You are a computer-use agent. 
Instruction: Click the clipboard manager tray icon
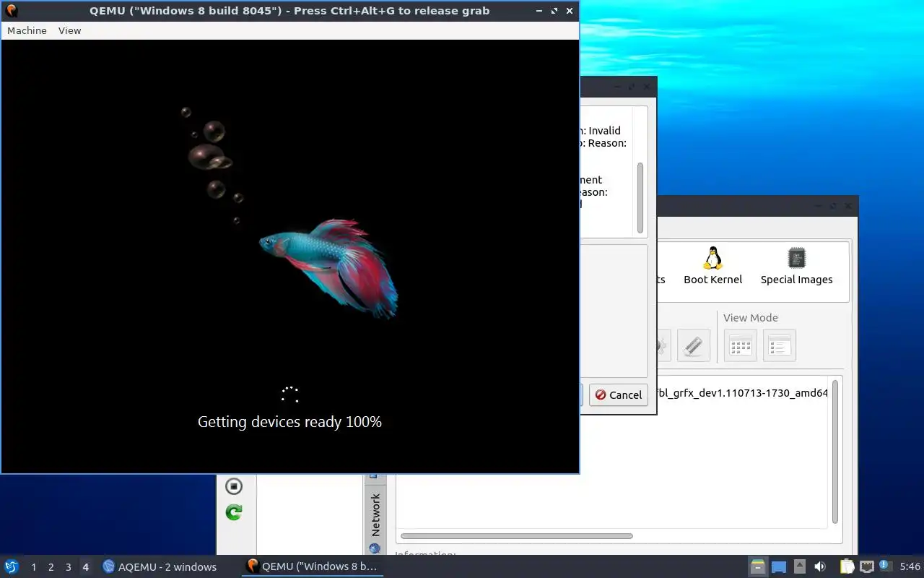(x=847, y=566)
